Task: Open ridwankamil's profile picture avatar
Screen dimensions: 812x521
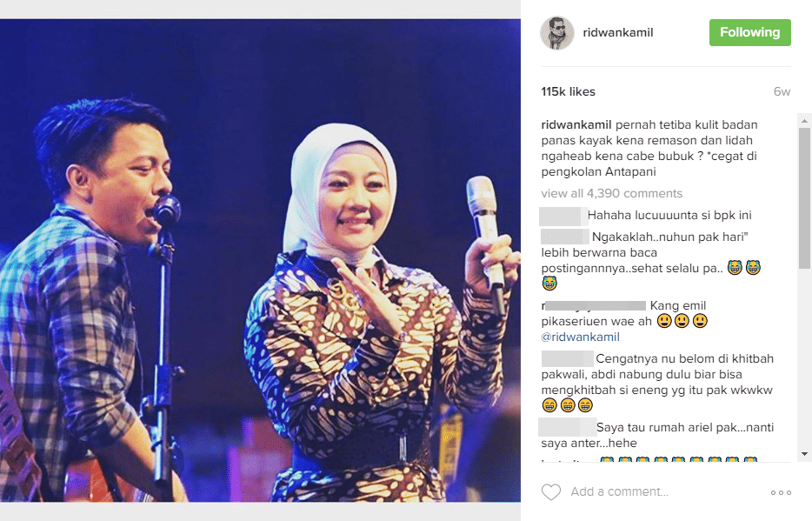Action: point(557,33)
